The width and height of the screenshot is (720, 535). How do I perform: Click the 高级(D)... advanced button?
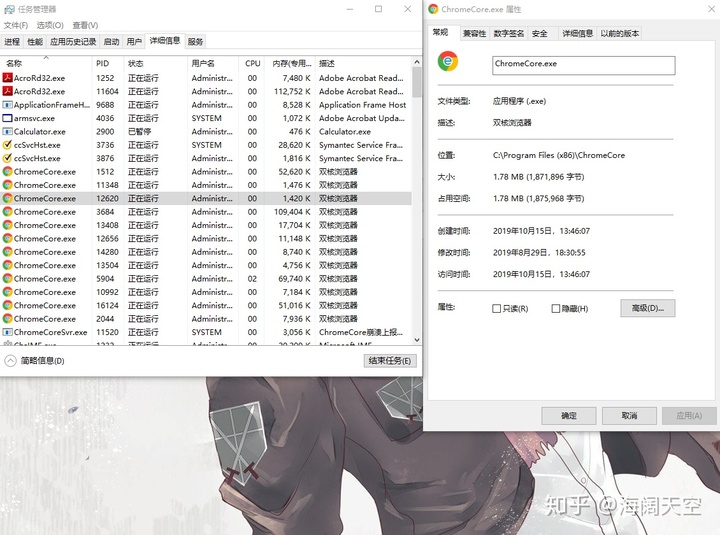coord(647,308)
